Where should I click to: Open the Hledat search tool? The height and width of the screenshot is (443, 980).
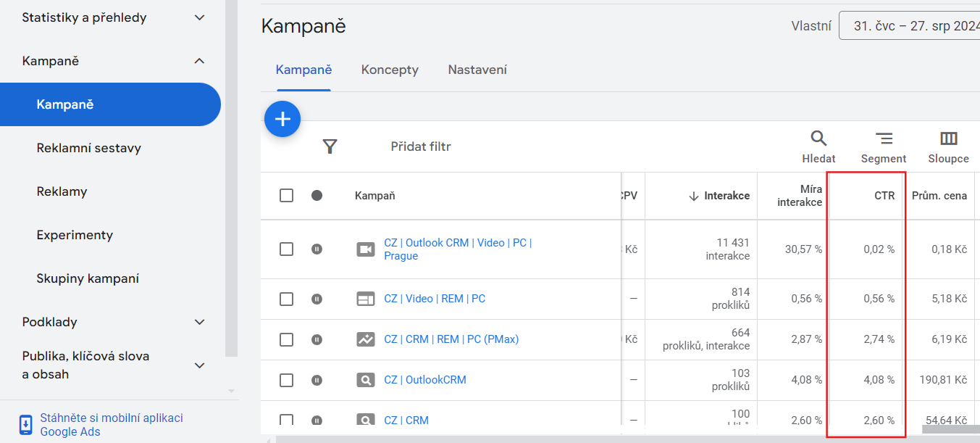pyautogui.click(x=818, y=147)
